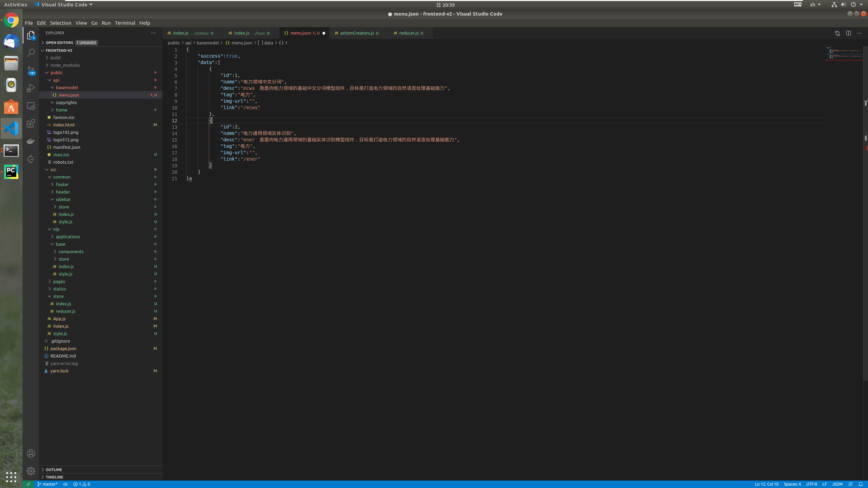Expand the components folder under base

[71, 251]
